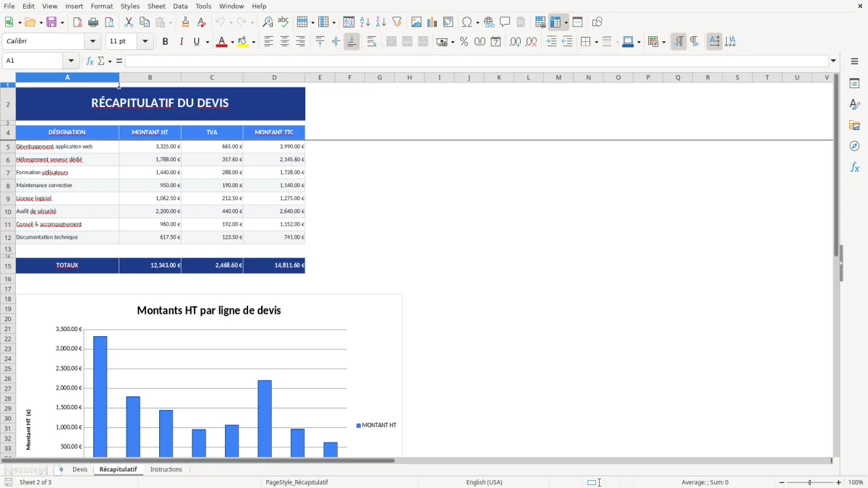Open Function Wizard fx icon
868x488 pixels.
point(90,61)
